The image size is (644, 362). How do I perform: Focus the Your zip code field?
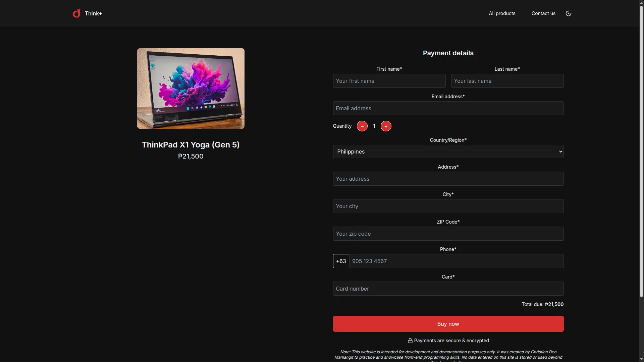(448, 234)
